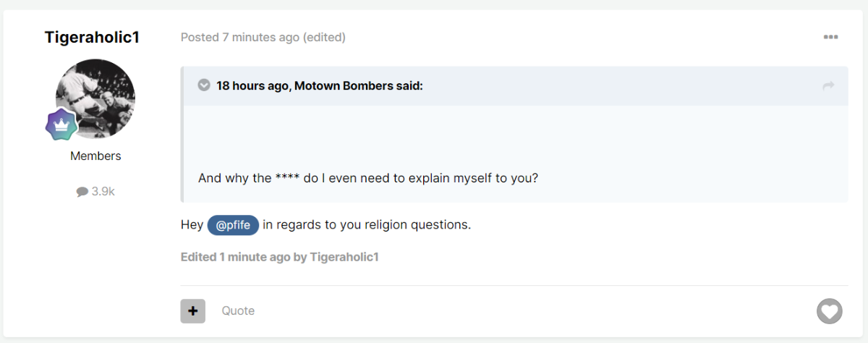Viewport: 868px width, 343px height.
Task: Open Tigeraholic1 profile from username heading
Action: (92, 38)
